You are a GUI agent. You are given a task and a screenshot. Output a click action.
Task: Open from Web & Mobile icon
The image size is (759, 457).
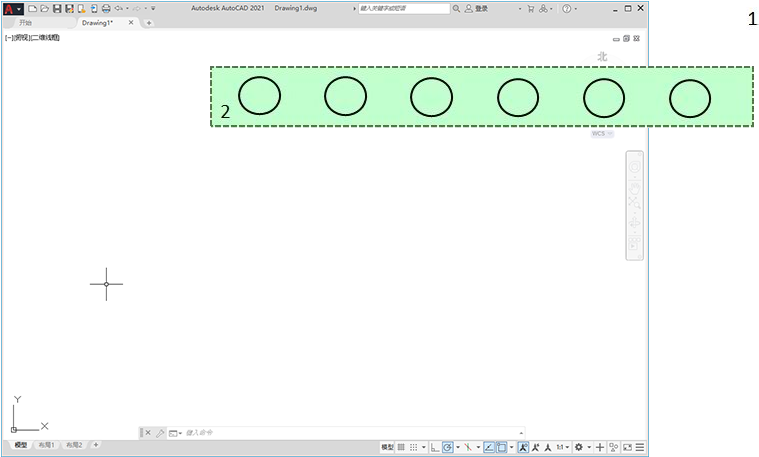pyautogui.click(x=82, y=9)
